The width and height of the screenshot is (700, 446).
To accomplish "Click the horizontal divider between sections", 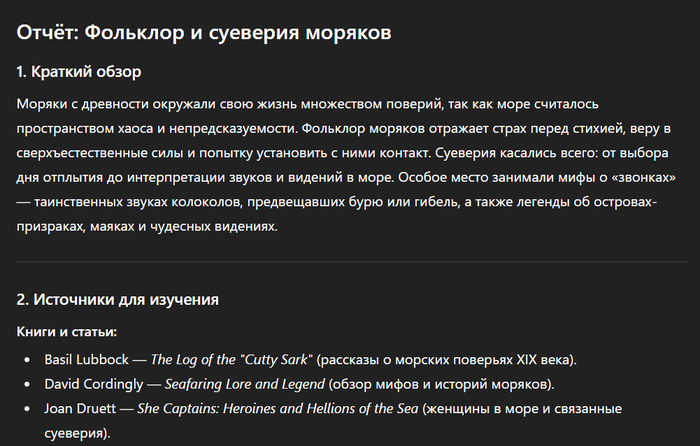I will click(351, 262).
